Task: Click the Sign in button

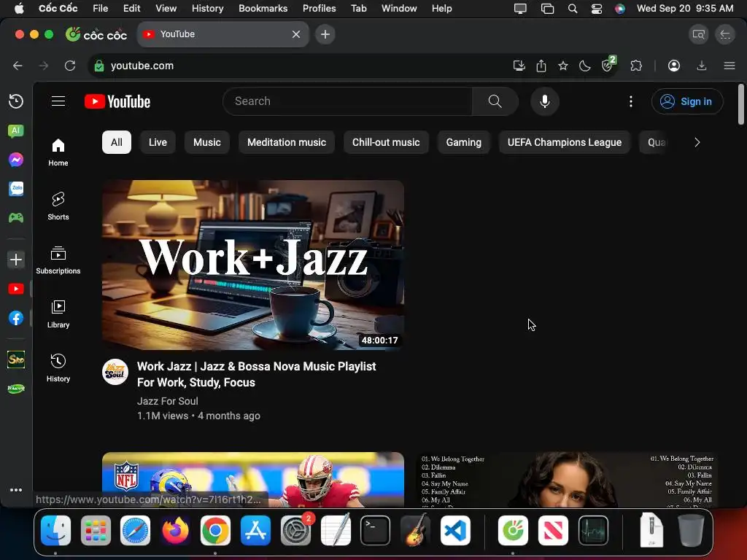Action: [687, 101]
